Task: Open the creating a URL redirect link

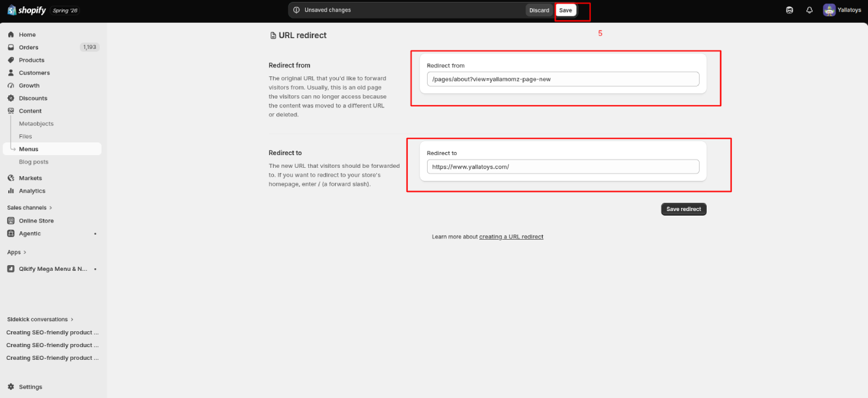Action: pos(511,237)
